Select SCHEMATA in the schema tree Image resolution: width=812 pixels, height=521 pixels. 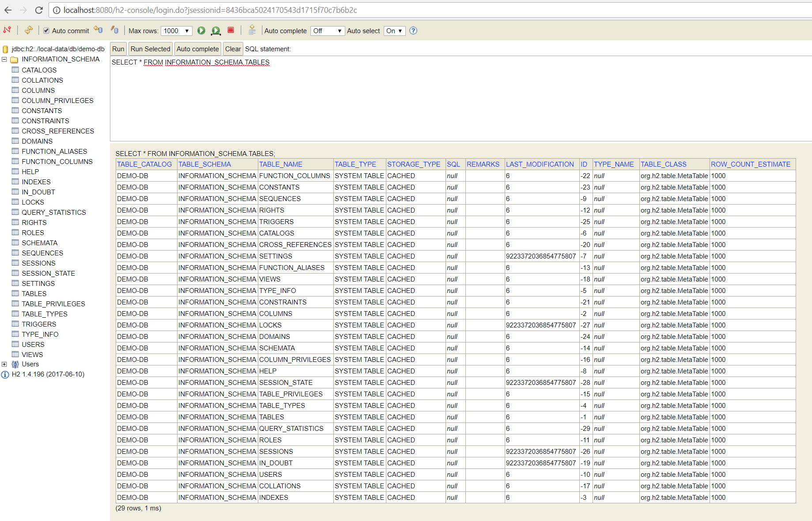pyautogui.click(x=40, y=243)
